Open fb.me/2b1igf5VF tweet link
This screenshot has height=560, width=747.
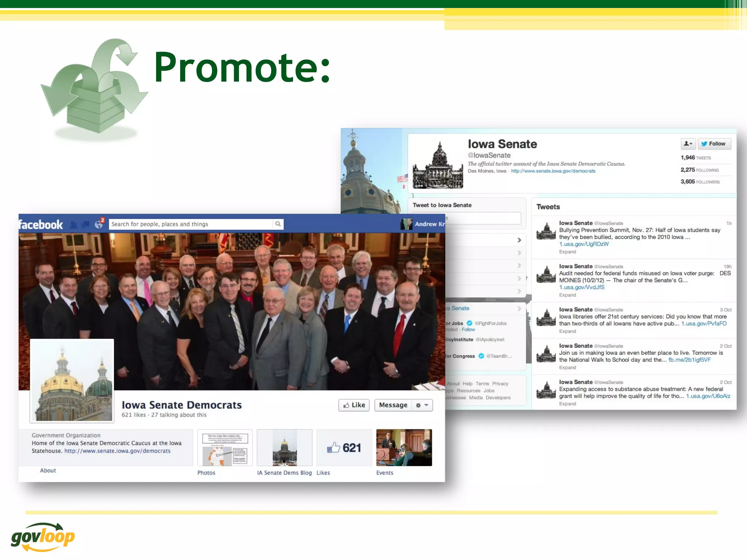tap(689, 360)
